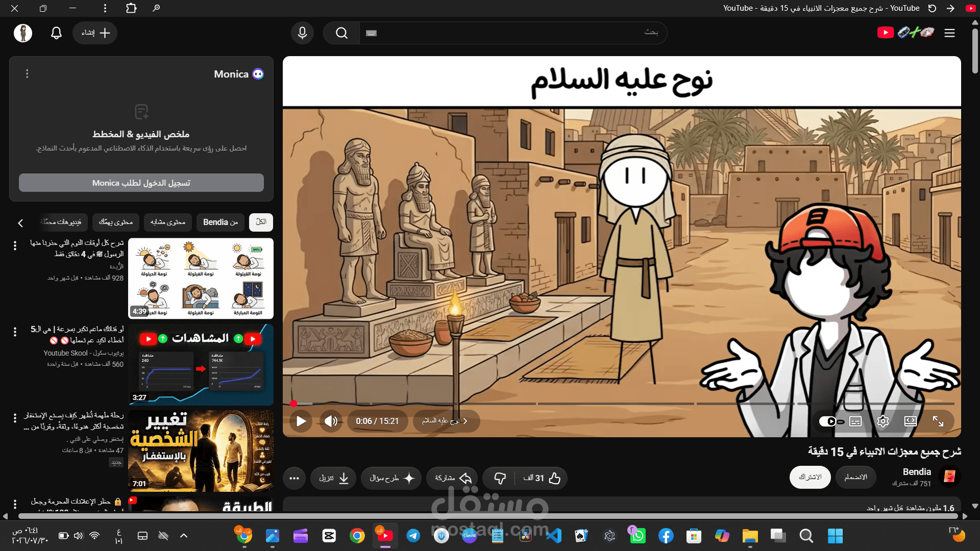Open options menu for the 928 ألف views video

pyautogui.click(x=15, y=245)
